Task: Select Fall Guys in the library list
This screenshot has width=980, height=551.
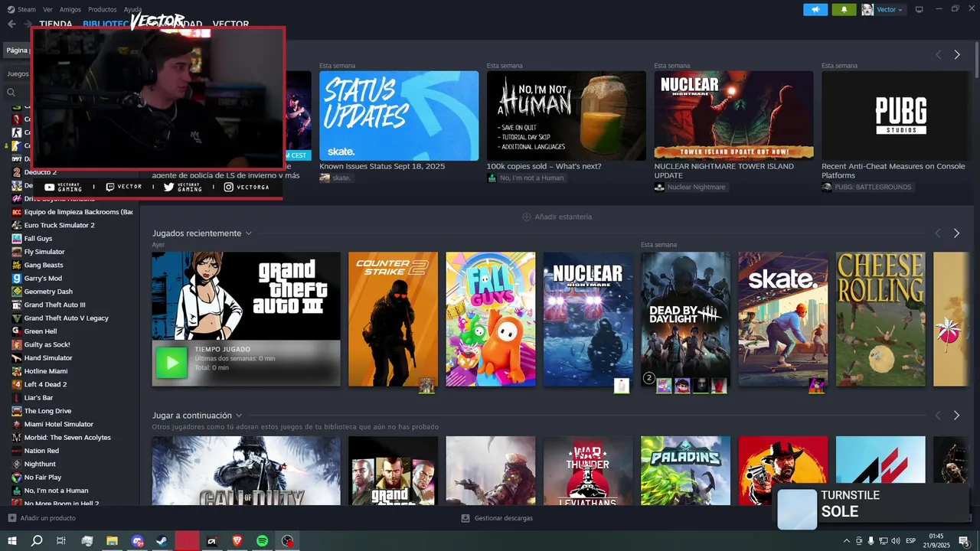Action: coord(38,239)
